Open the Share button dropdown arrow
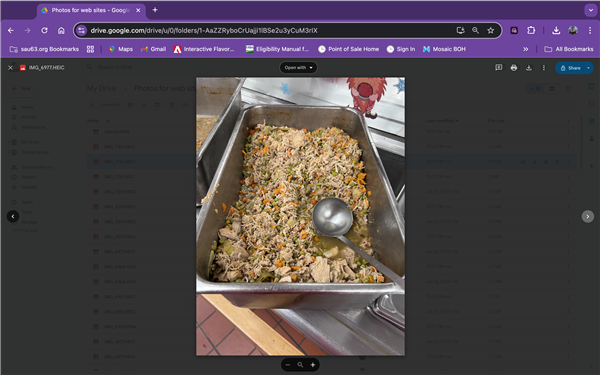The image size is (600, 375). (x=589, y=68)
